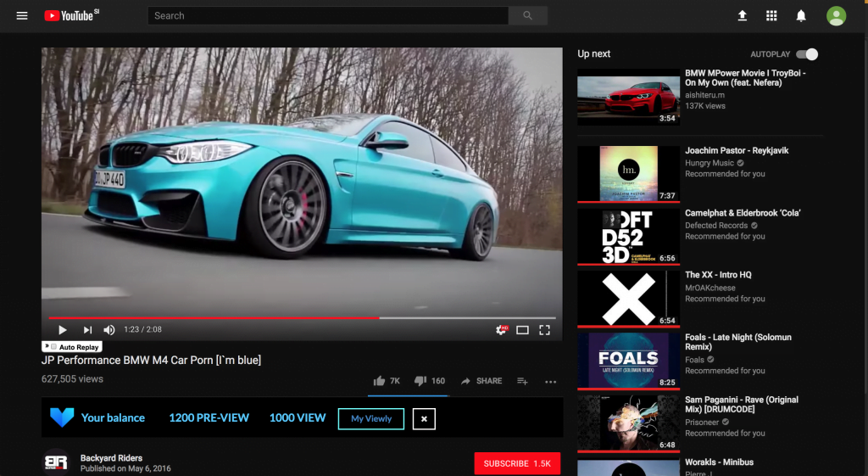This screenshot has height=476, width=868.
Task: Open the notifications bell
Action: tap(801, 16)
